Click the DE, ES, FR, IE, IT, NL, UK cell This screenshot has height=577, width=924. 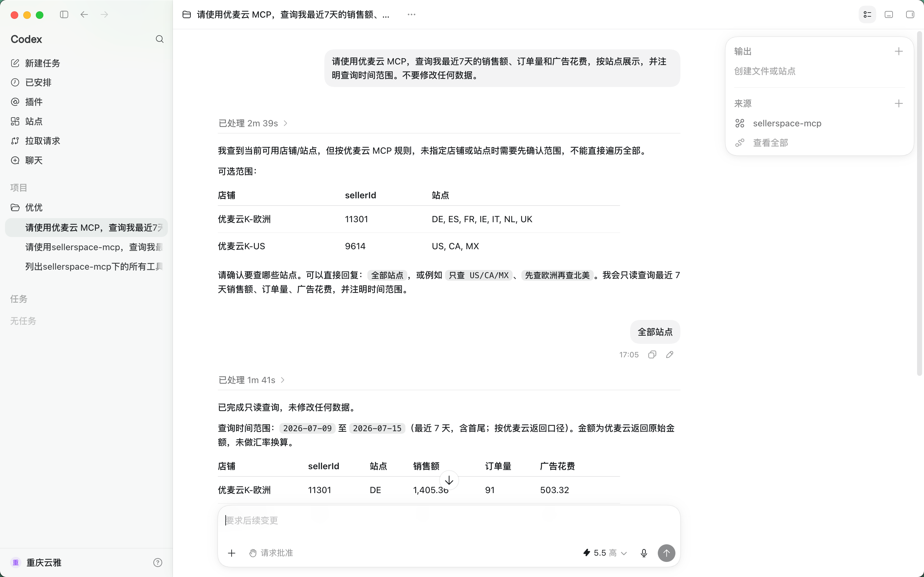482,219
